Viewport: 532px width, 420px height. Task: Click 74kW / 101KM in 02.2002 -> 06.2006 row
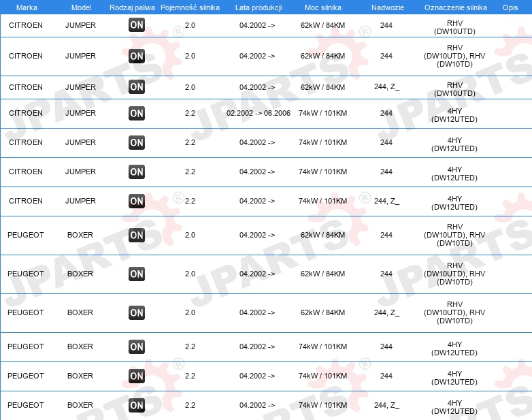click(322, 114)
